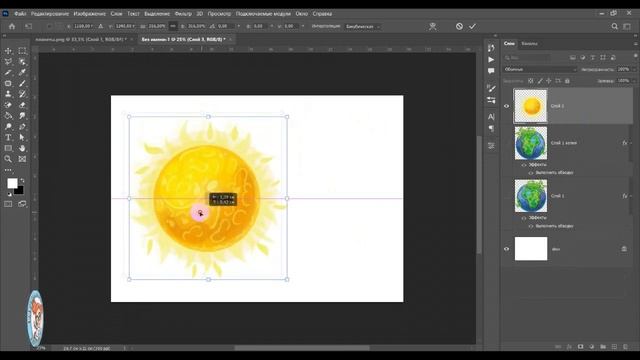The width and height of the screenshot is (640, 360).
Task: Switch to the Каналы tab
Action: coord(529,44)
